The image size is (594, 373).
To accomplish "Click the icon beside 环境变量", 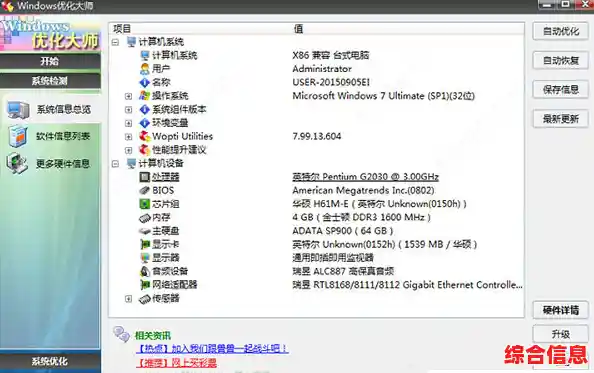I will [144, 123].
